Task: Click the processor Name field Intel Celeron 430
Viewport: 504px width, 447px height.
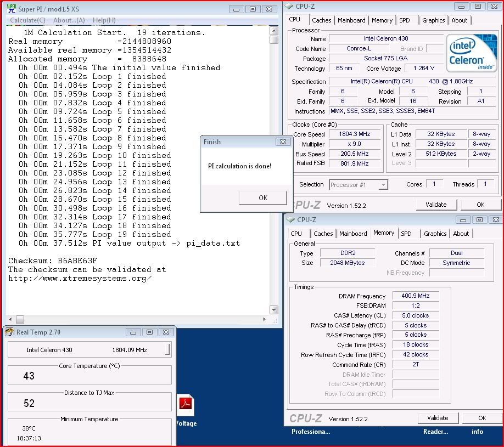Action: coord(386,38)
